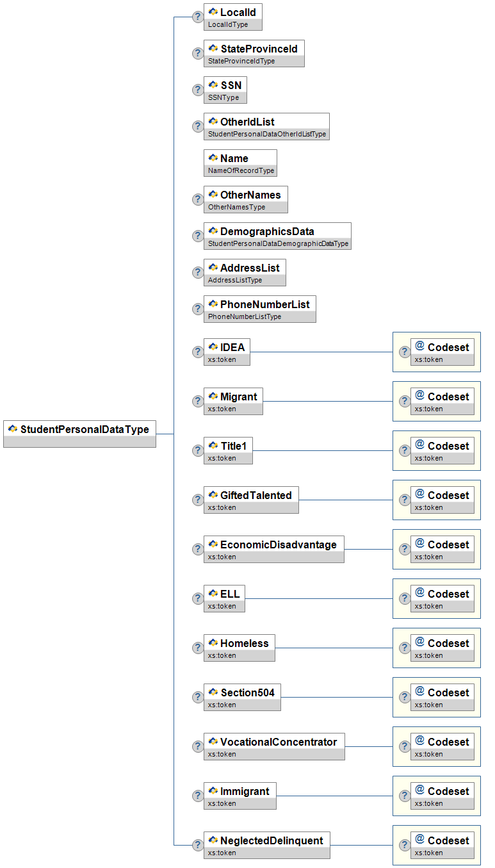The width and height of the screenshot is (495, 868).
Task: Click the help icon beside NeglectedDelinquent
Action: coord(198,845)
